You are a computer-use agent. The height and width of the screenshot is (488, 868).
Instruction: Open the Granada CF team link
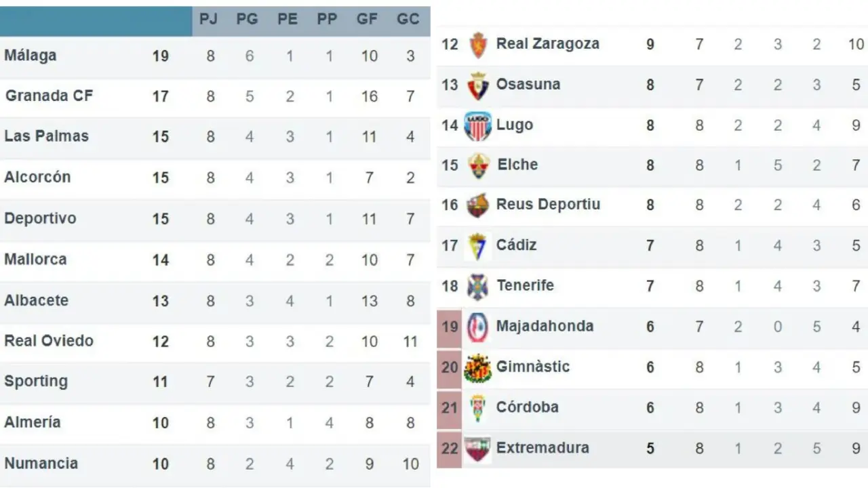(x=49, y=96)
